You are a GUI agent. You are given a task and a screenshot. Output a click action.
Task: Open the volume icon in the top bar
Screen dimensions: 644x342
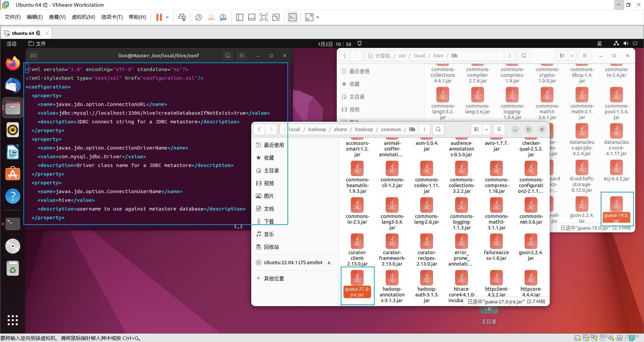tap(626, 43)
